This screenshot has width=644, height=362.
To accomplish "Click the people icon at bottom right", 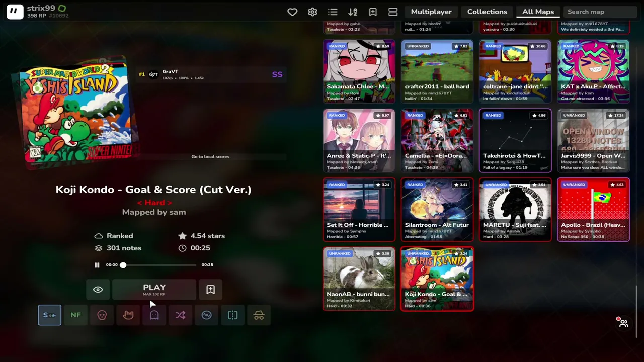I will (623, 323).
